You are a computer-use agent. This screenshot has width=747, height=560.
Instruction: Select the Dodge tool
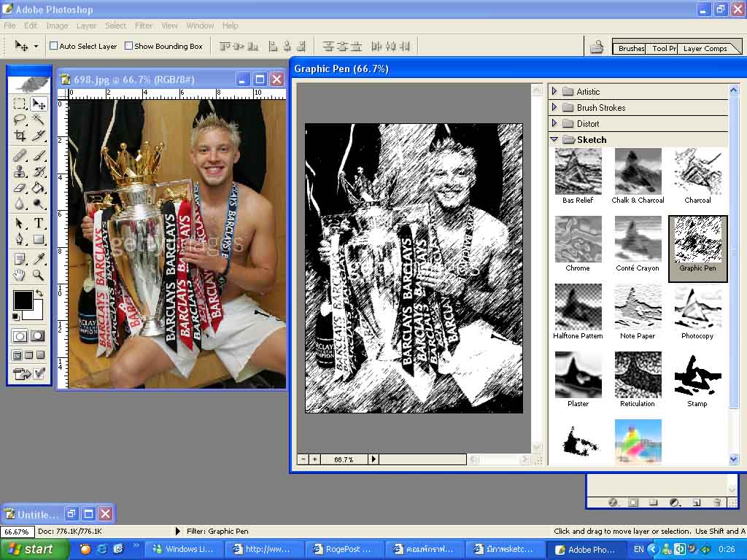click(38, 204)
